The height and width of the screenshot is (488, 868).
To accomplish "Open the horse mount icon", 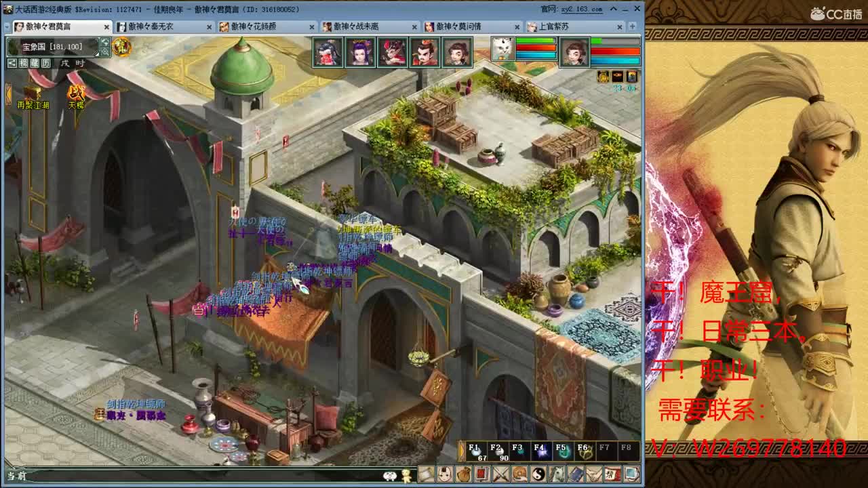I will pos(557,474).
